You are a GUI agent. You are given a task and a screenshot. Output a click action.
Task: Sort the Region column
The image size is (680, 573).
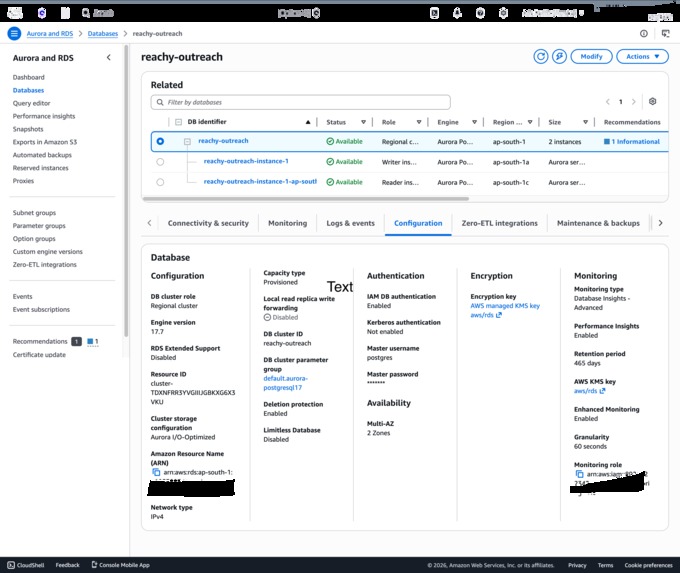click(x=530, y=122)
